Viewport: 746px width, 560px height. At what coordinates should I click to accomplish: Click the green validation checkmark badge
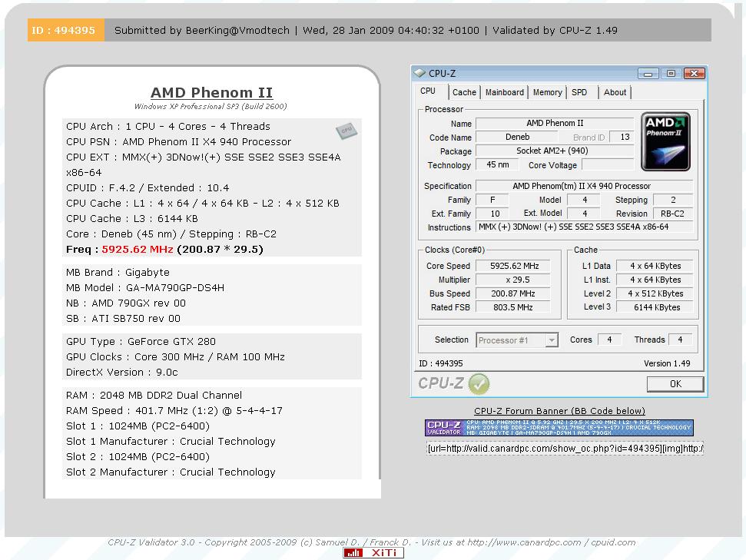(479, 383)
